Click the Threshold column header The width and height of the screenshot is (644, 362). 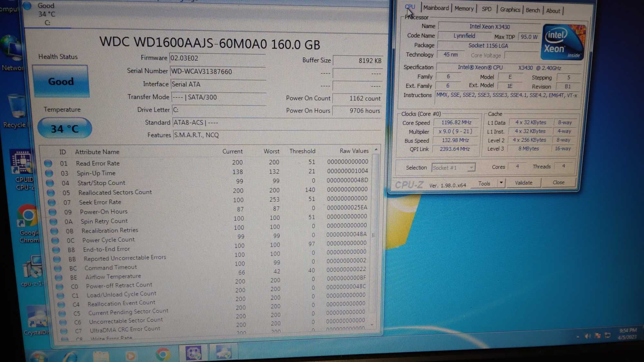point(302,151)
